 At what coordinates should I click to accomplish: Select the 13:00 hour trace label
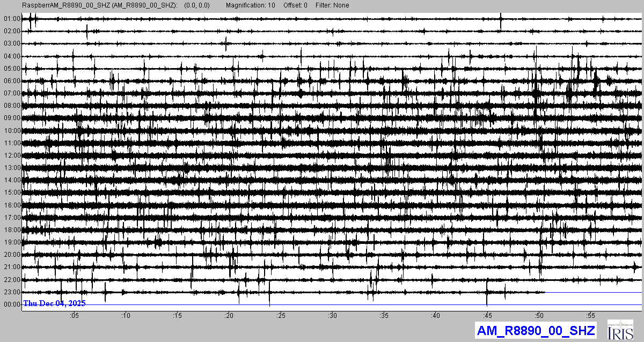[x=12, y=168]
